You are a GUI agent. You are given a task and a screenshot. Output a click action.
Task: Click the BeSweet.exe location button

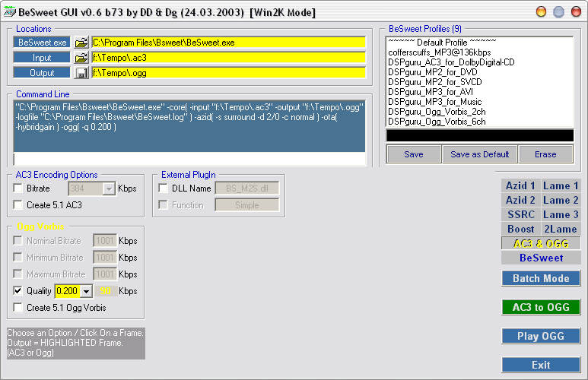pos(42,43)
